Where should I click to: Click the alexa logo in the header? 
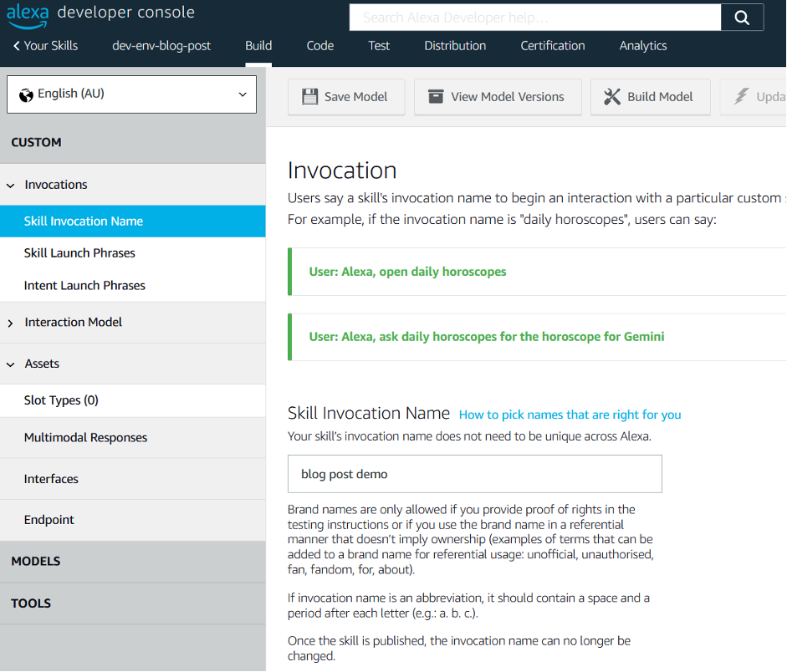pyautogui.click(x=29, y=12)
